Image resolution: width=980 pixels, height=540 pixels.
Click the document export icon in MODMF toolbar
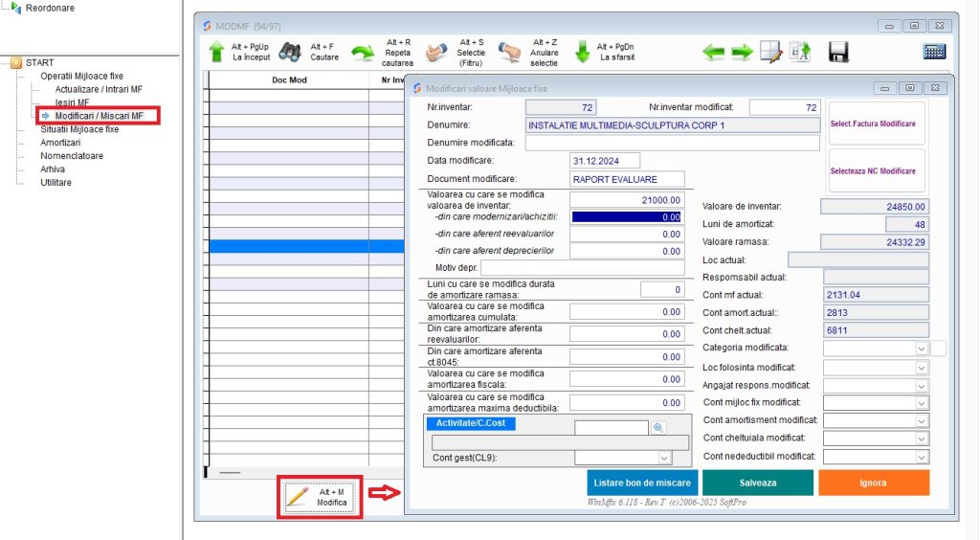(800, 52)
